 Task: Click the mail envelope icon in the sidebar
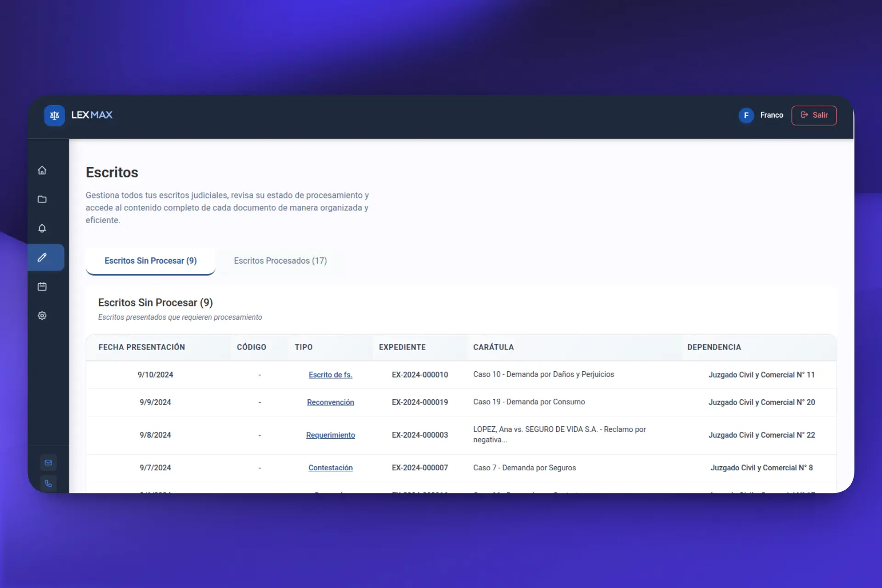[48, 463]
